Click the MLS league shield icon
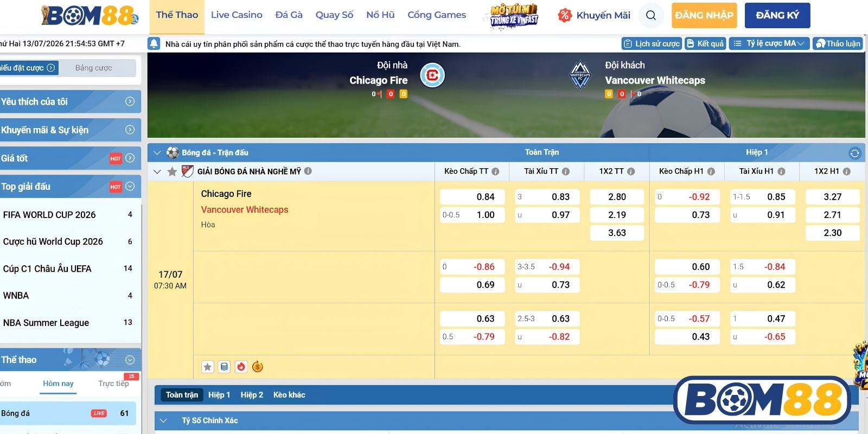This screenshot has height=434, width=868. point(187,171)
